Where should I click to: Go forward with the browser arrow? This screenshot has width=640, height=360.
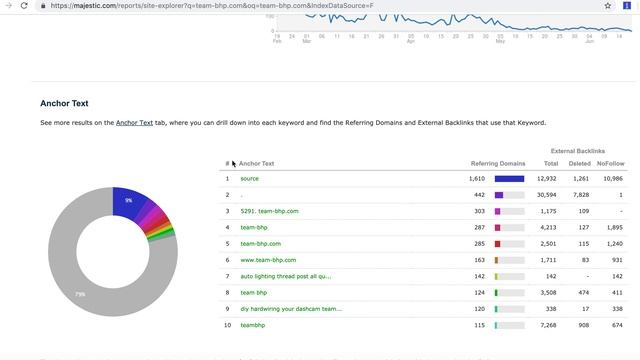click(x=9, y=6)
